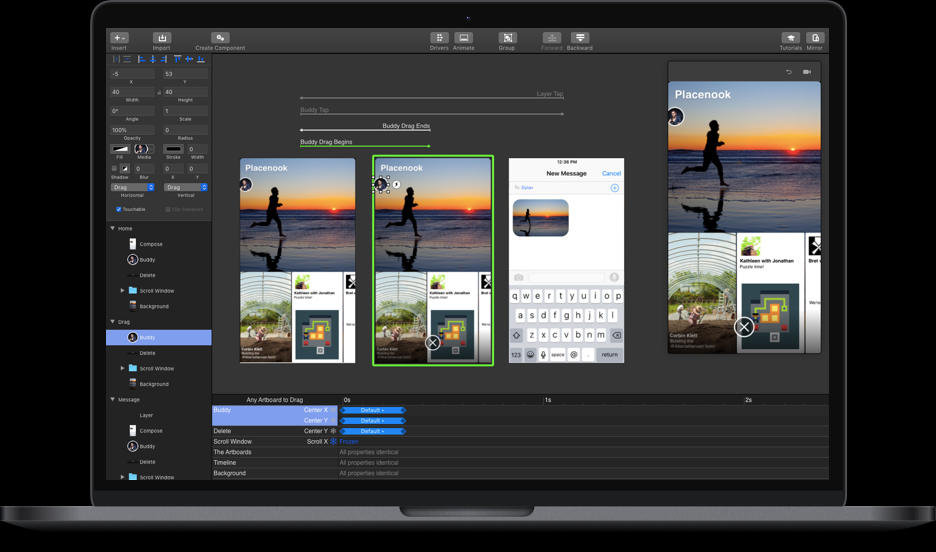This screenshot has width=936, height=552.
Task: Collapse the Home artboard group
Action: coord(112,228)
